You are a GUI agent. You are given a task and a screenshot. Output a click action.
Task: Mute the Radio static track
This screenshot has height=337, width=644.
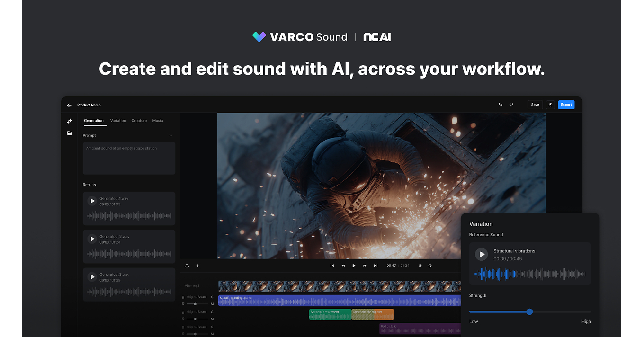point(212,334)
